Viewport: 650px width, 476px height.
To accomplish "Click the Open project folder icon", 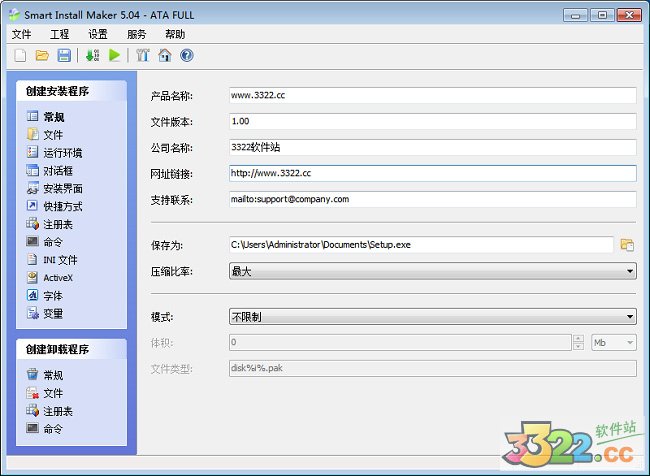I will [x=42, y=55].
